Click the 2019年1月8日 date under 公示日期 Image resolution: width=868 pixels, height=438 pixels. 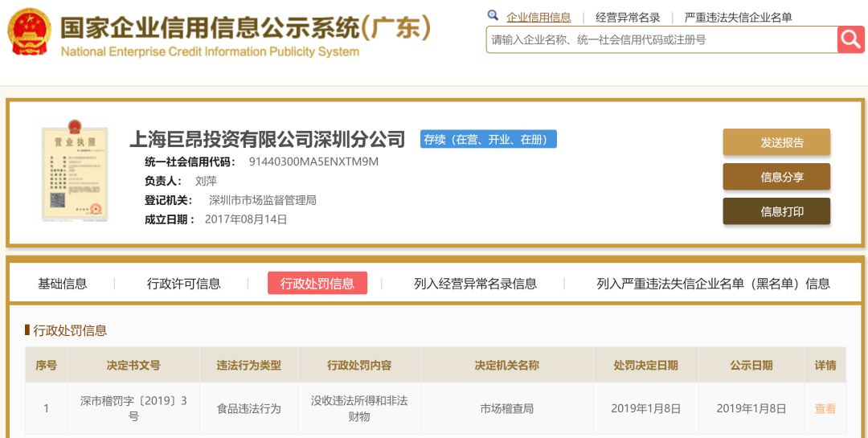point(751,408)
